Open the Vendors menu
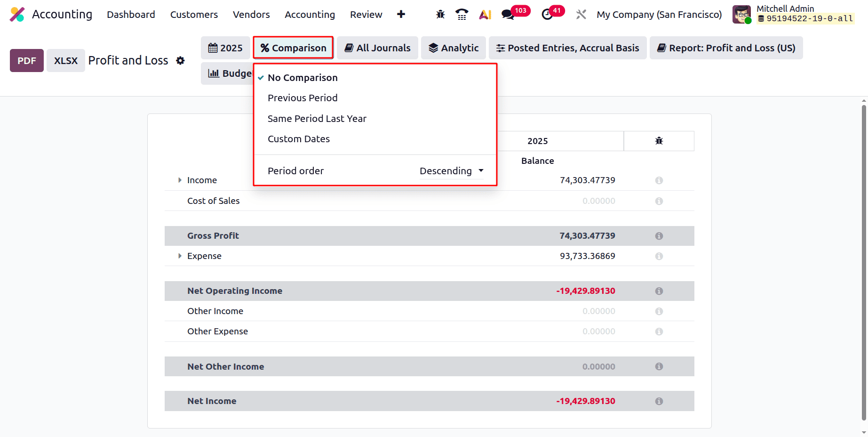Screen dimensions: 868x437 coord(251,14)
